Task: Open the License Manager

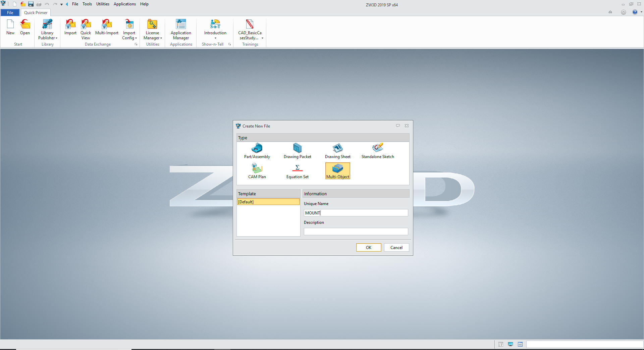Action: pyautogui.click(x=152, y=29)
